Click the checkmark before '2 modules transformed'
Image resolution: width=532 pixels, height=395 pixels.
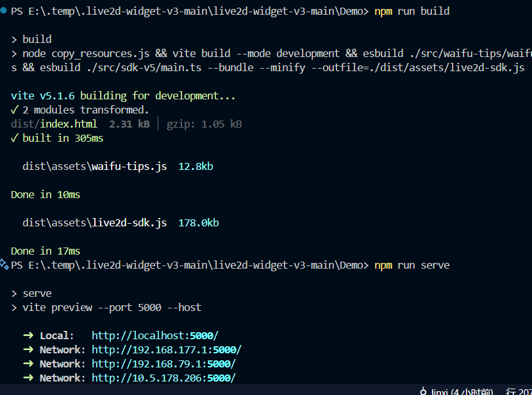[14, 110]
